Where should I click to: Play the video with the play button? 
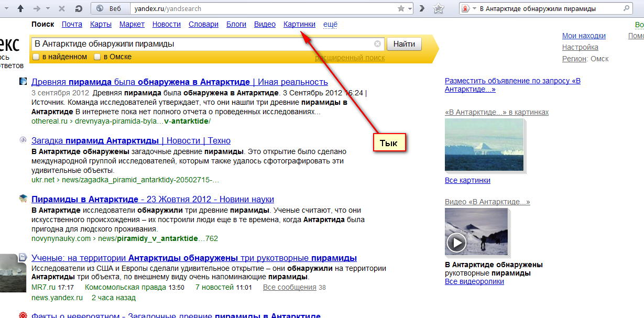(456, 242)
